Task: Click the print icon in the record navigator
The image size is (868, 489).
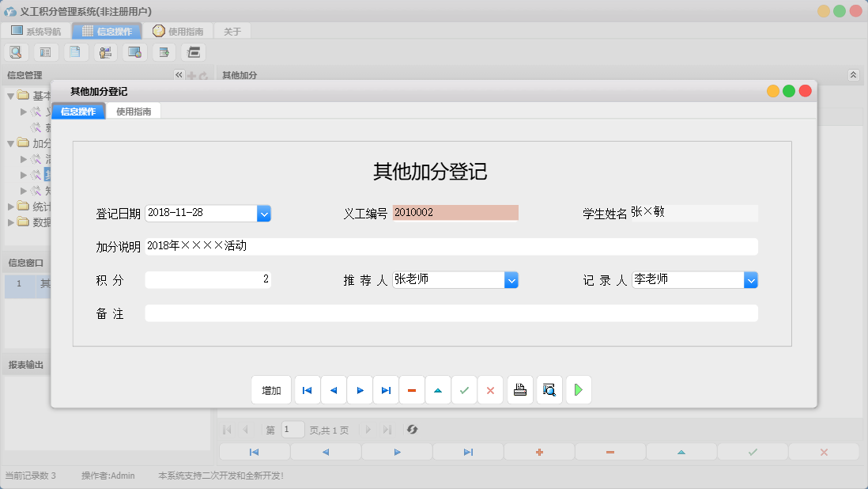Action: click(x=519, y=389)
